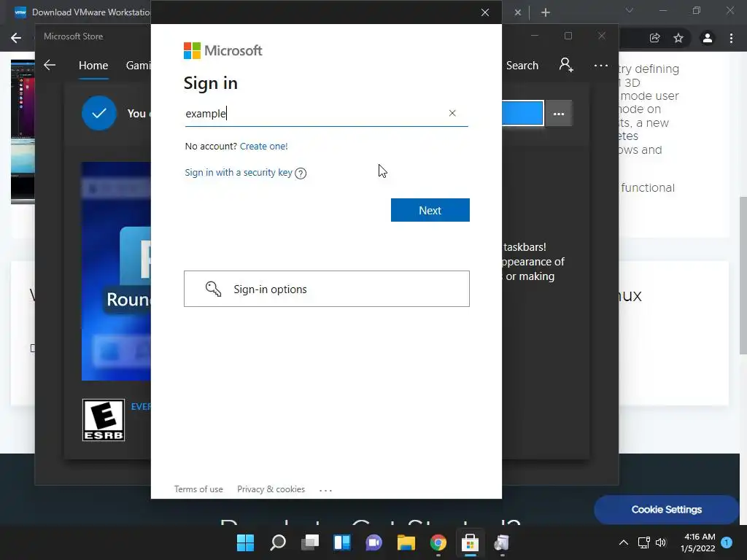The image size is (747, 560).
Task: Open the clock and date flyout
Action: click(698, 542)
